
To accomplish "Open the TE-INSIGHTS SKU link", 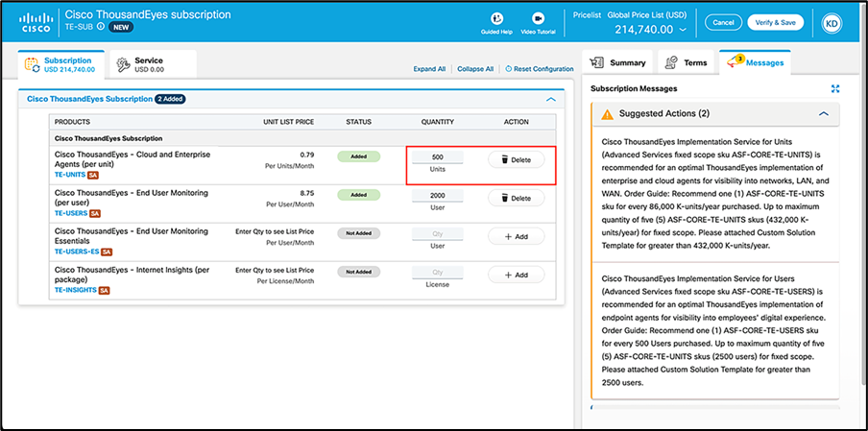I will pyautogui.click(x=75, y=290).
